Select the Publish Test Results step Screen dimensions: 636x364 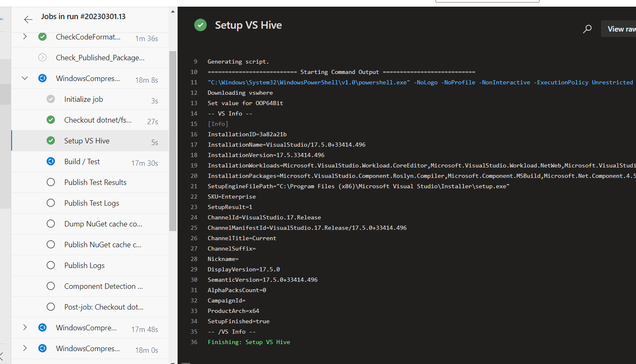coord(90,182)
